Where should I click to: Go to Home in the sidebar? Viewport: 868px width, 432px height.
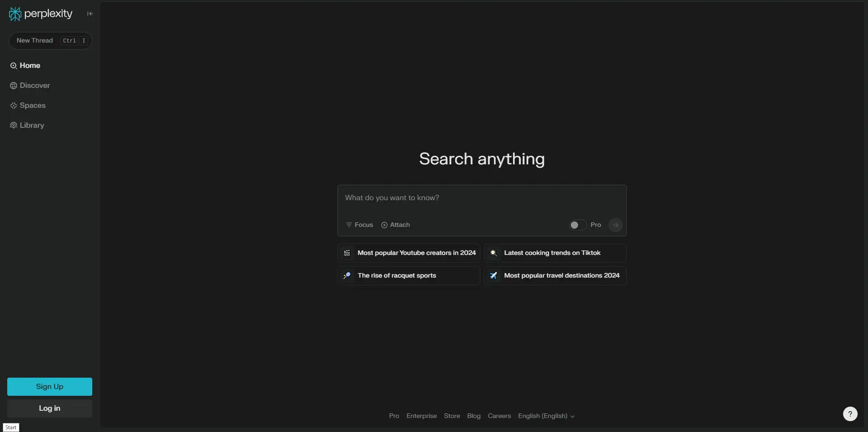[x=25, y=66]
